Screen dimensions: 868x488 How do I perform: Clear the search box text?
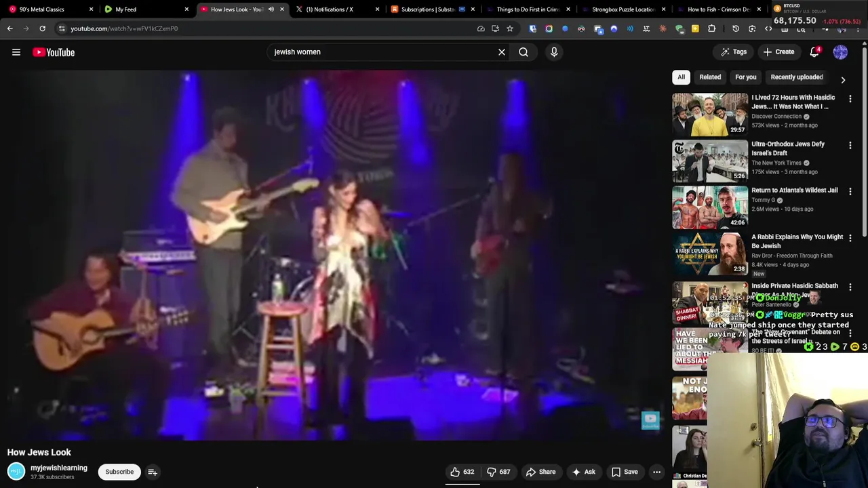click(x=502, y=52)
